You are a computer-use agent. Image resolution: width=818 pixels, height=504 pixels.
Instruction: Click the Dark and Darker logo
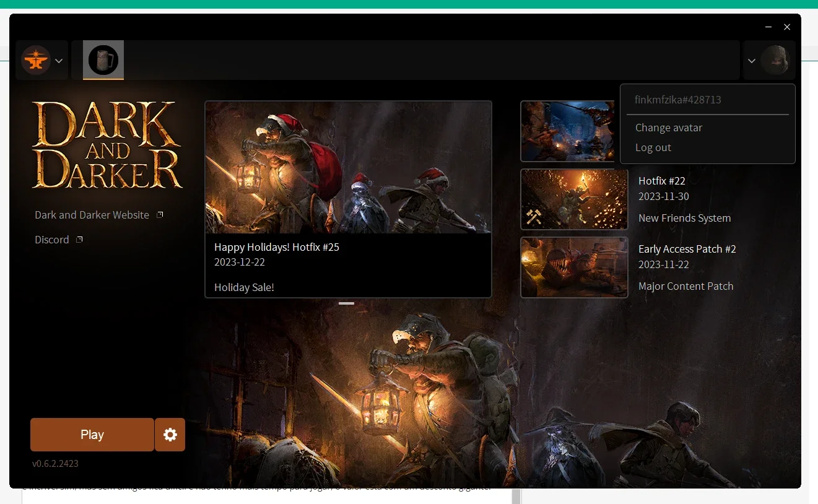pyautogui.click(x=107, y=145)
